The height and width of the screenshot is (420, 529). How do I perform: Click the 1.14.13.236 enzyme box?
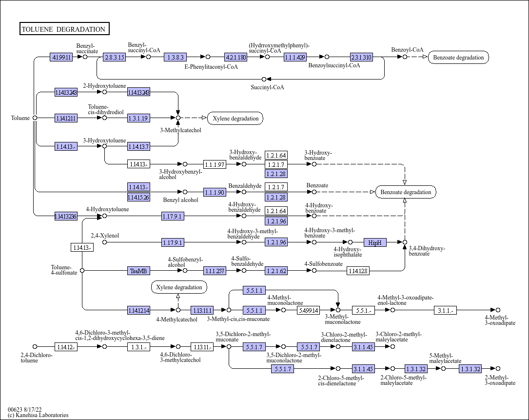point(66,216)
